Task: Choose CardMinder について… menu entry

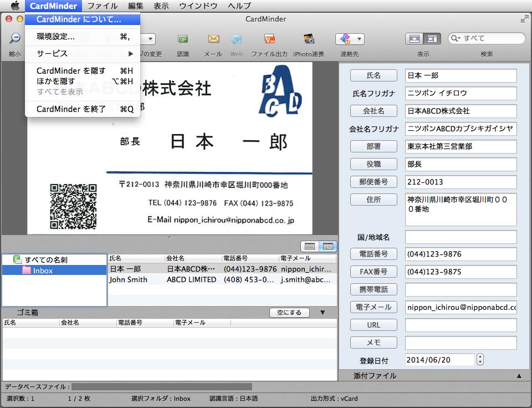Action: pos(83,19)
